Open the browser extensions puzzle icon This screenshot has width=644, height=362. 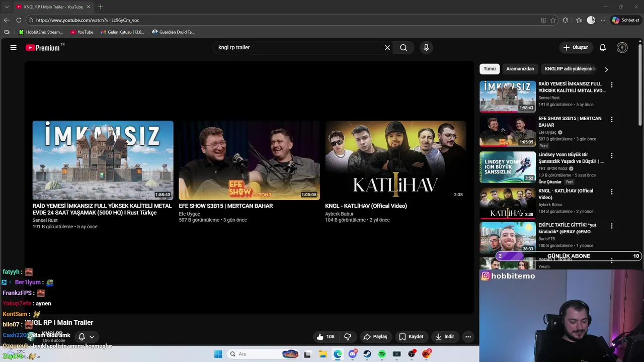566,20
